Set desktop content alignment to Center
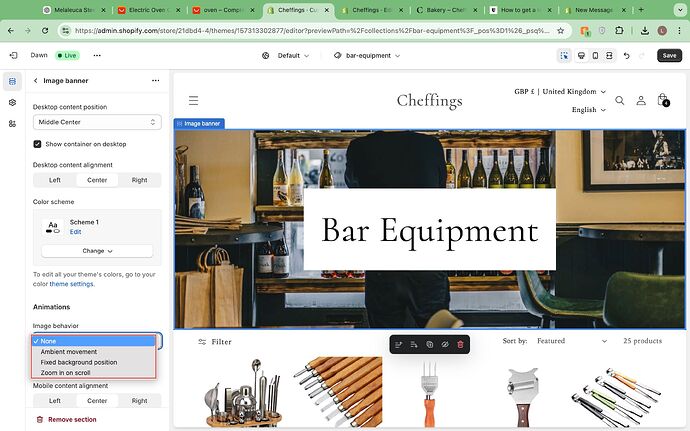Screen dimensions: 690x431 pos(97,180)
